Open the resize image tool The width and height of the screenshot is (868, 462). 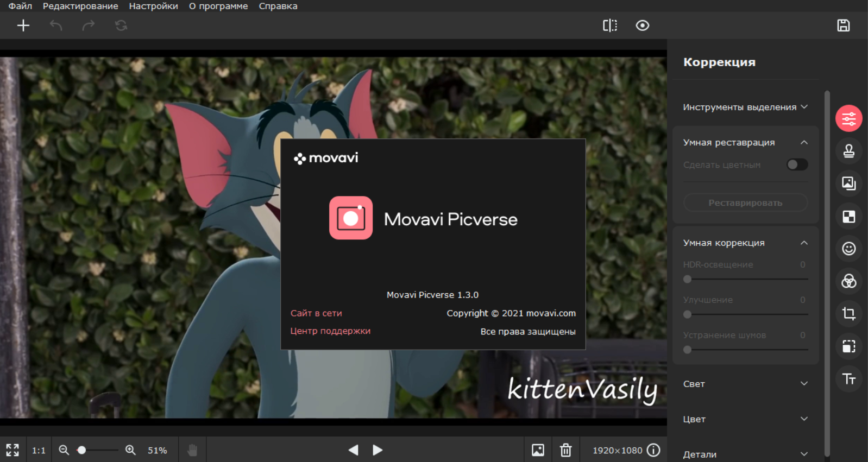(849, 346)
